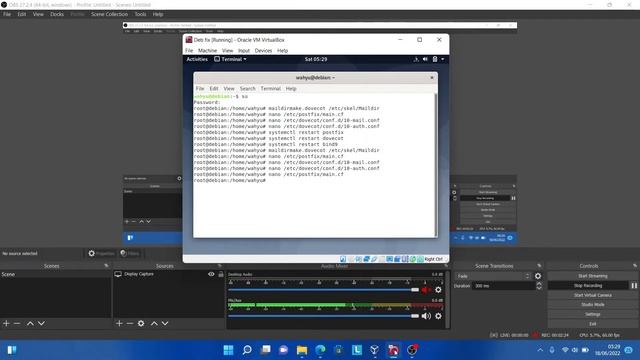Open Desktop Audio settings gear

point(438,290)
